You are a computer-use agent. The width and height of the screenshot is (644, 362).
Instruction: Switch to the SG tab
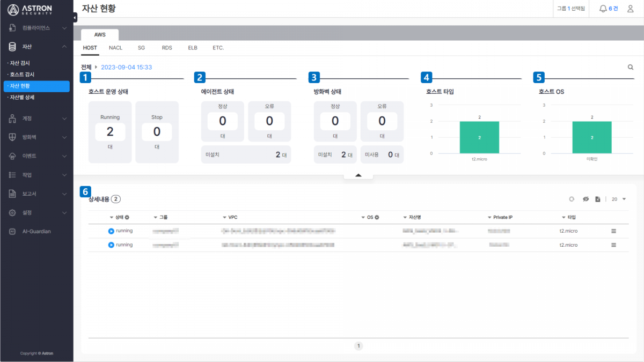tap(141, 48)
